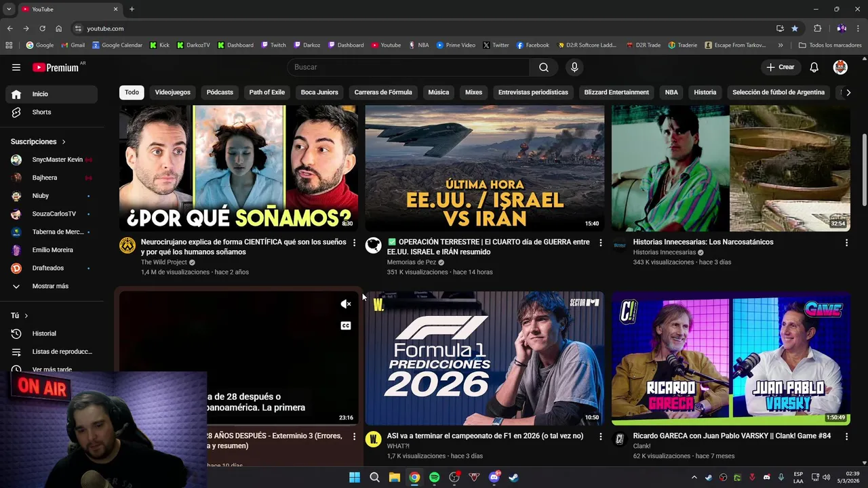
Task: Select the Boca Juniors chip
Action: [x=319, y=92]
